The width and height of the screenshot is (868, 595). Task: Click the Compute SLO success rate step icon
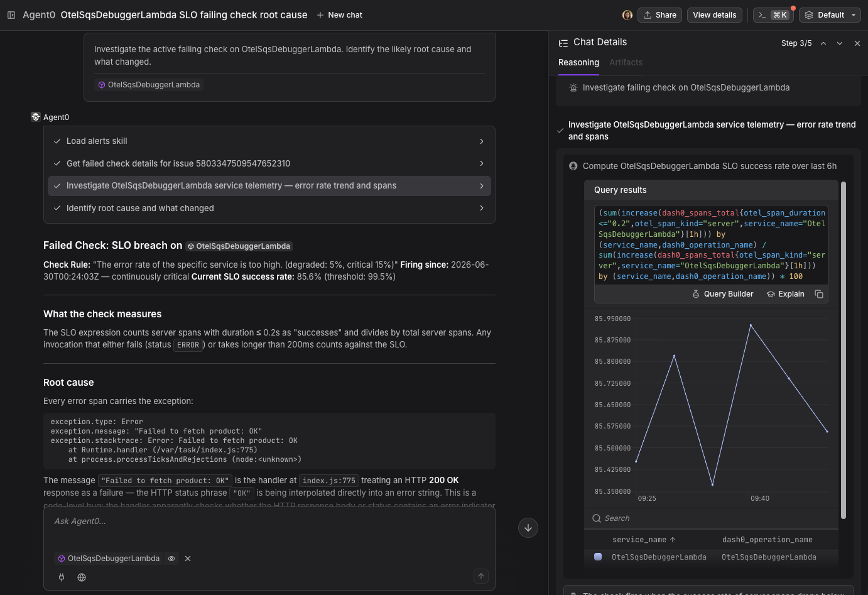click(573, 166)
